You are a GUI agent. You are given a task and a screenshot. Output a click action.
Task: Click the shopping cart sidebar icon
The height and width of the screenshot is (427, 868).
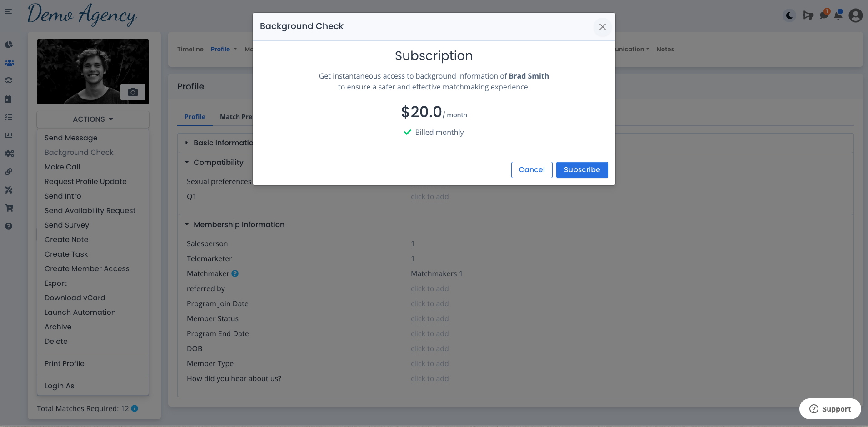(9, 208)
